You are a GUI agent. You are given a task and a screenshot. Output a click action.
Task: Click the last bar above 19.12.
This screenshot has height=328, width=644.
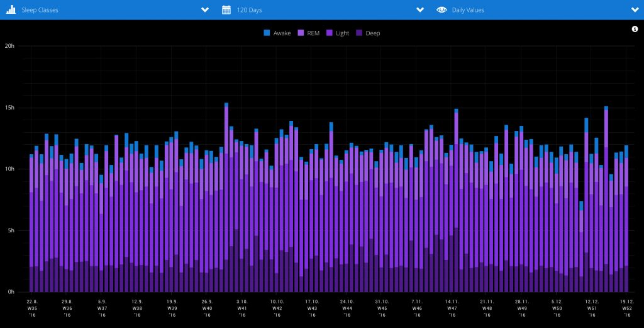coord(626,218)
